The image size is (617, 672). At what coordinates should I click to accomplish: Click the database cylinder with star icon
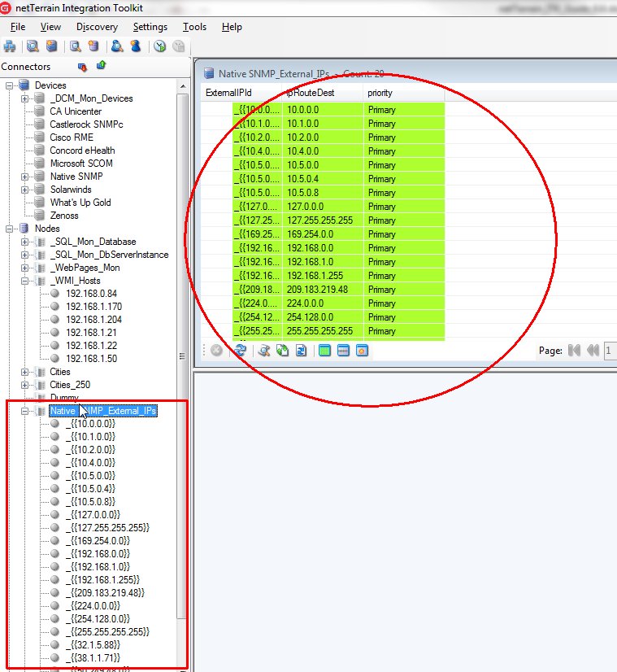(x=93, y=46)
